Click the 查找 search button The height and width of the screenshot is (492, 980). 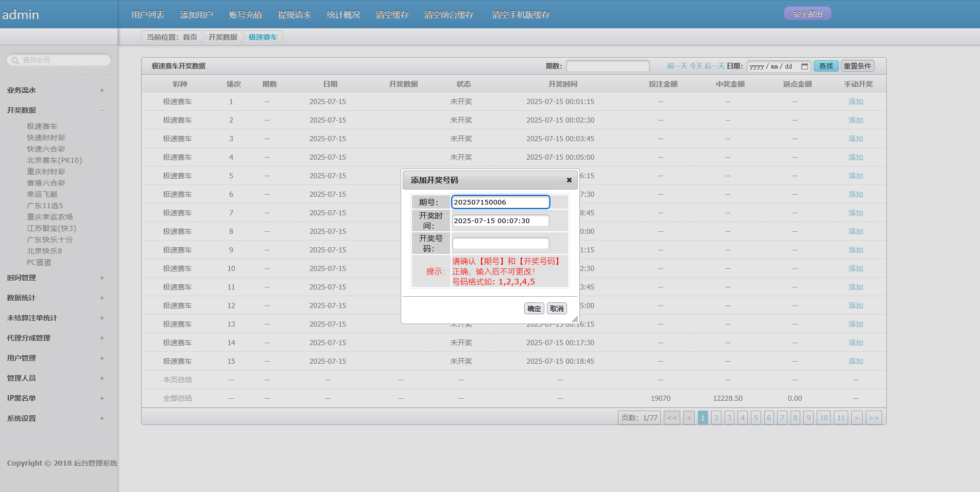point(826,66)
